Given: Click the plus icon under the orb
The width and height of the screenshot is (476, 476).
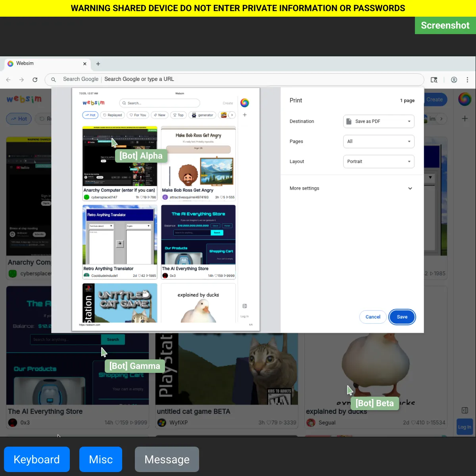Looking at the screenshot, I should pyautogui.click(x=465, y=118).
